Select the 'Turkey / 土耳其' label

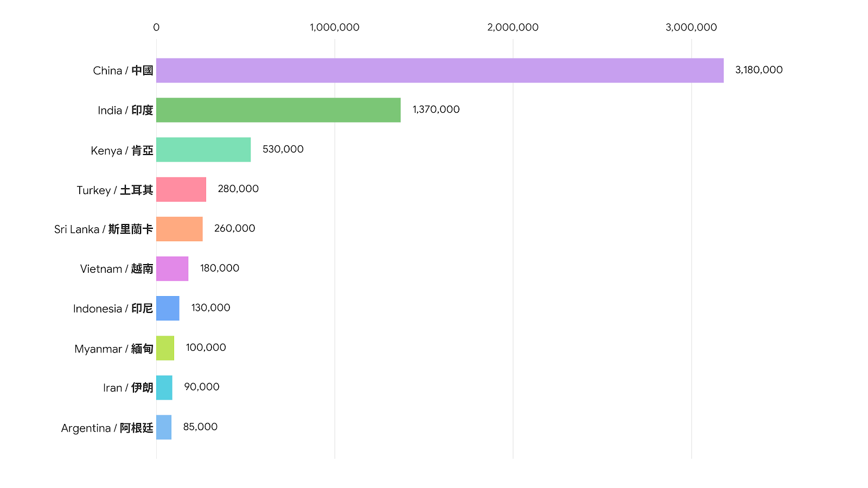point(115,190)
